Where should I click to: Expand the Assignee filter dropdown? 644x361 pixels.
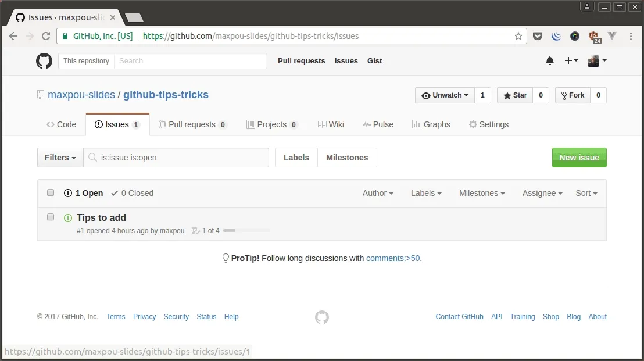pos(542,193)
